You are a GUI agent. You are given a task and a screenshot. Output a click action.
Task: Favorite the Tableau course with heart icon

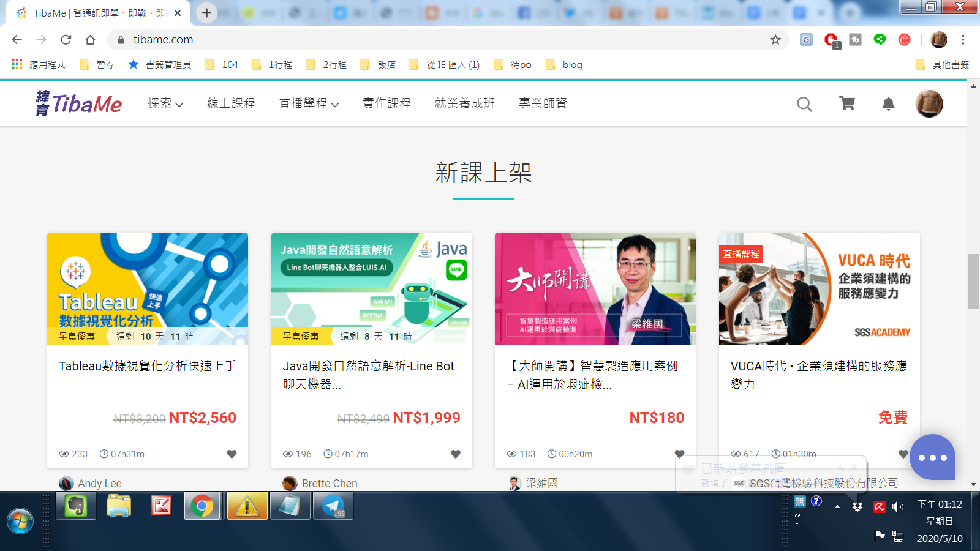point(232,454)
